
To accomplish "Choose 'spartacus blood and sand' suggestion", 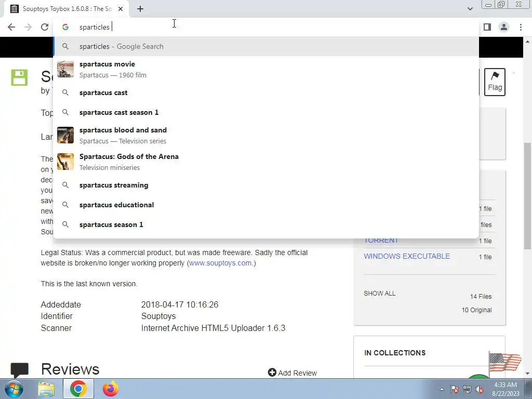I will click(x=266, y=135).
